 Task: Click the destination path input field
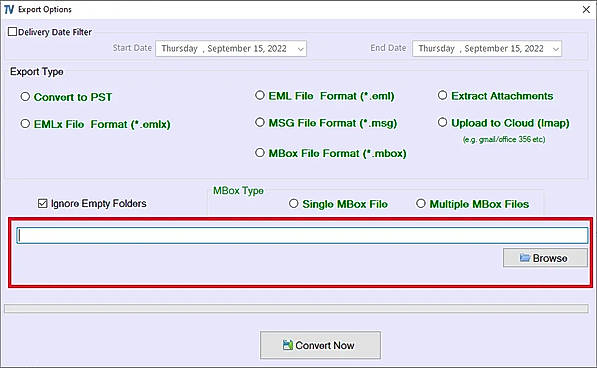302,236
